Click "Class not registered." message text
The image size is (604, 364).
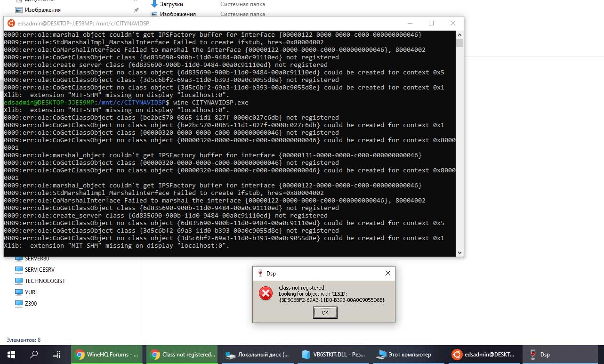click(x=302, y=288)
